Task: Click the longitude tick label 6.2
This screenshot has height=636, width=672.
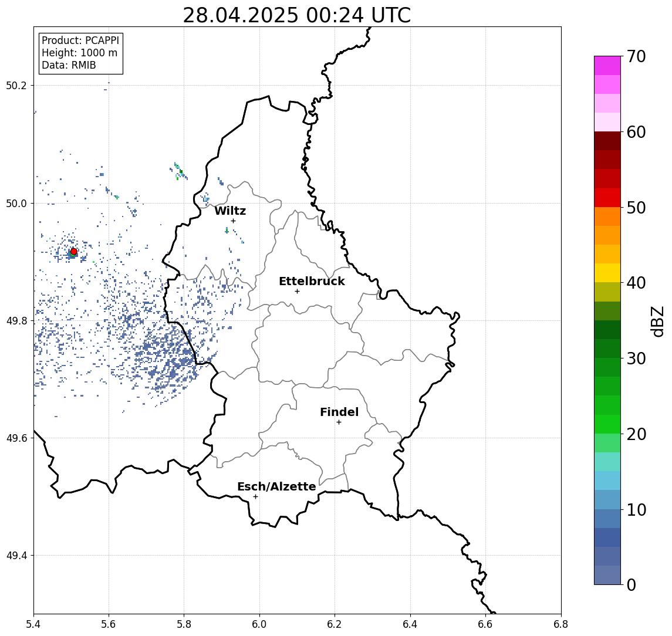Action: pos(335,624)
